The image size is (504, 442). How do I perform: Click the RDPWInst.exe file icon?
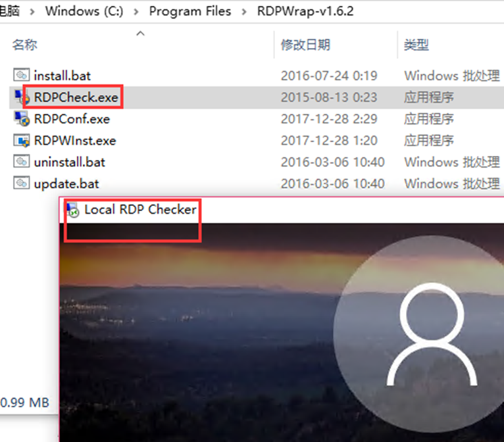(x=22, y=140)
